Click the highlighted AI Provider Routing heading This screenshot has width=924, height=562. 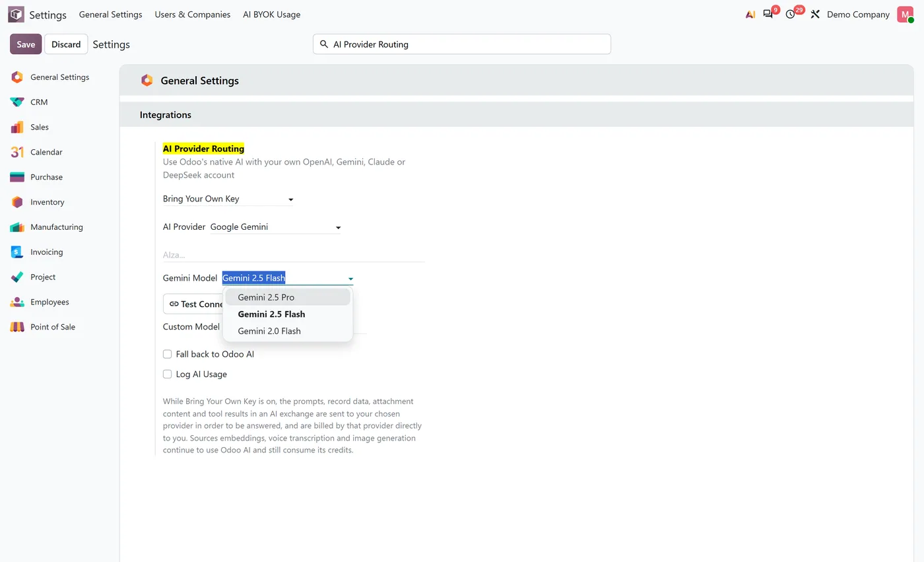pos(203,149)
